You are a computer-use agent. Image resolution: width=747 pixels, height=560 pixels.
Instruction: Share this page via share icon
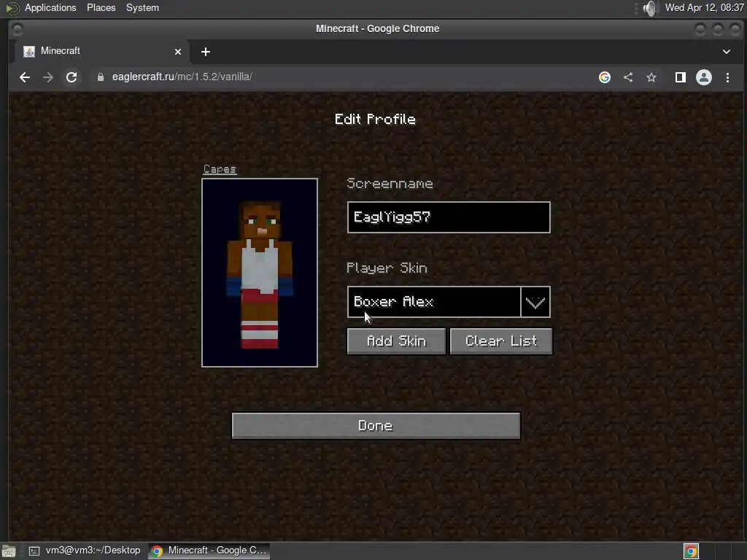tap(628, 77)
